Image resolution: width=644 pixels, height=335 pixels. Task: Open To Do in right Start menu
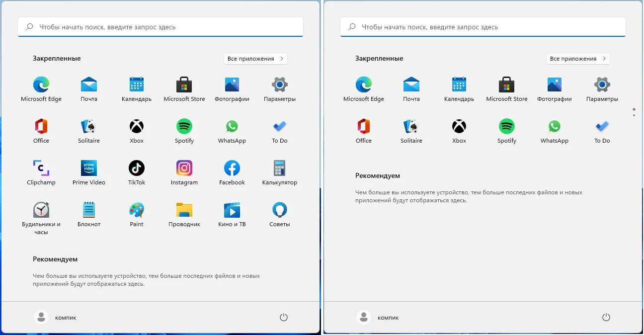tap(602, 131)
